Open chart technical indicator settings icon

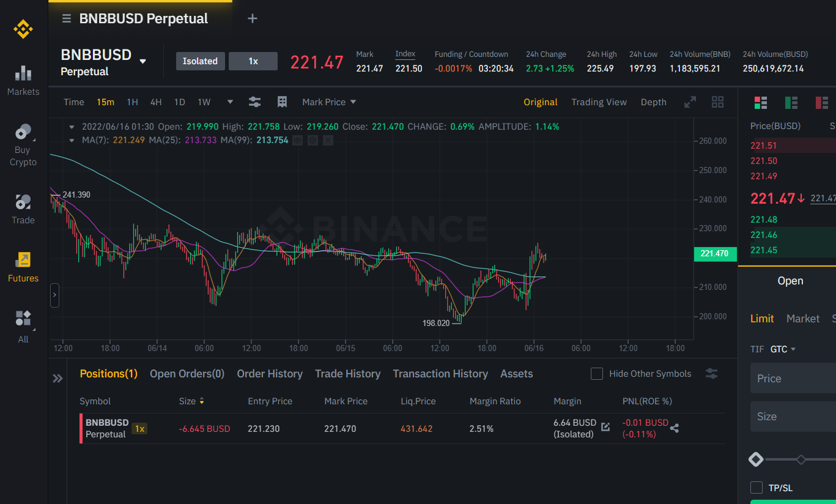coord(255,102)
